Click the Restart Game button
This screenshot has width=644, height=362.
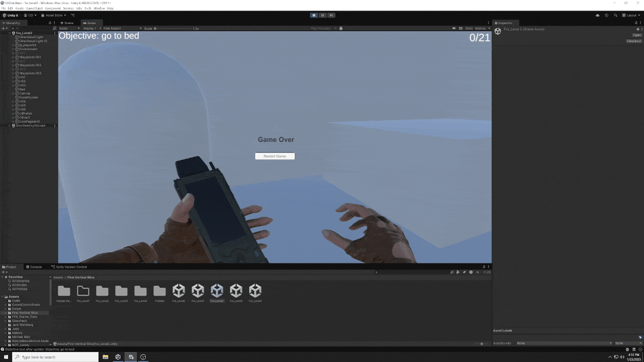pyautogui.click(x=275, y=156)
